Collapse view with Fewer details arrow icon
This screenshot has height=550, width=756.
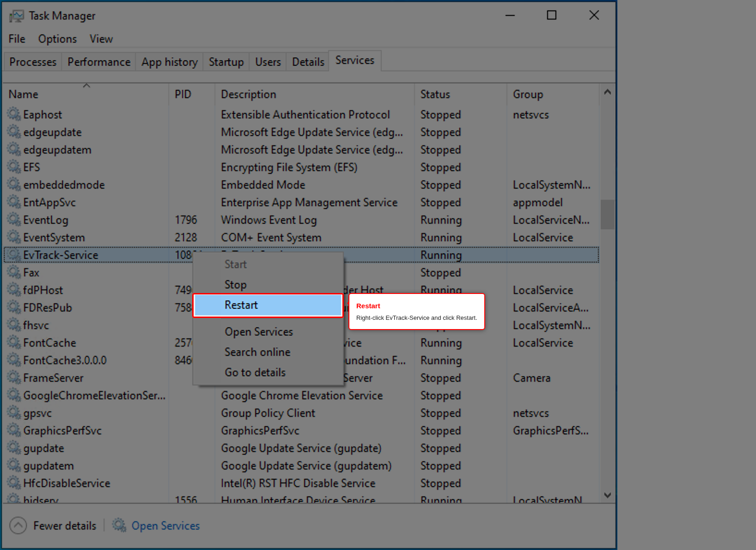[x=18, y=526]
